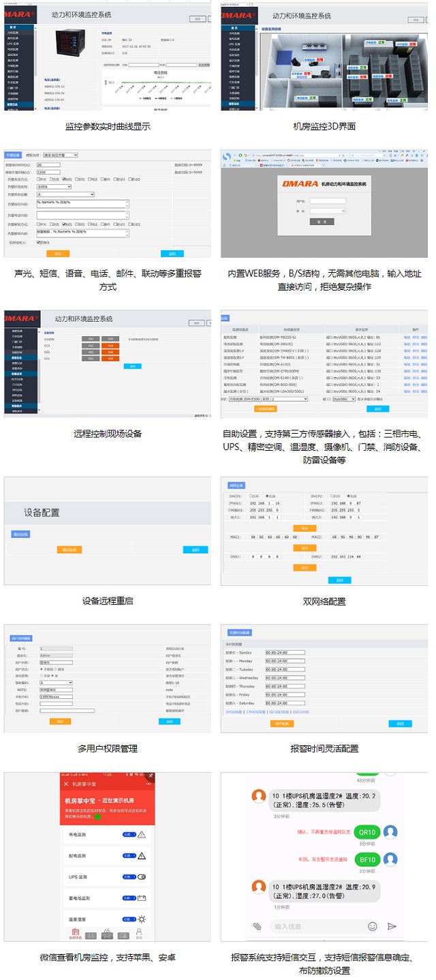
Task: Click the DNS2 field showing 202.103.224.68
Action: pyautogui.click(x=345, y=556)
